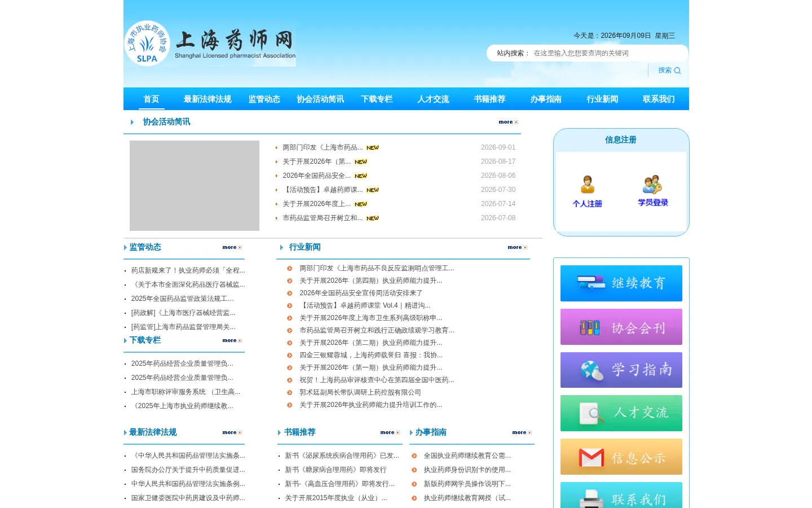
Task: Click the gray slideshow image placeholder
Action: tap(195, 186)
